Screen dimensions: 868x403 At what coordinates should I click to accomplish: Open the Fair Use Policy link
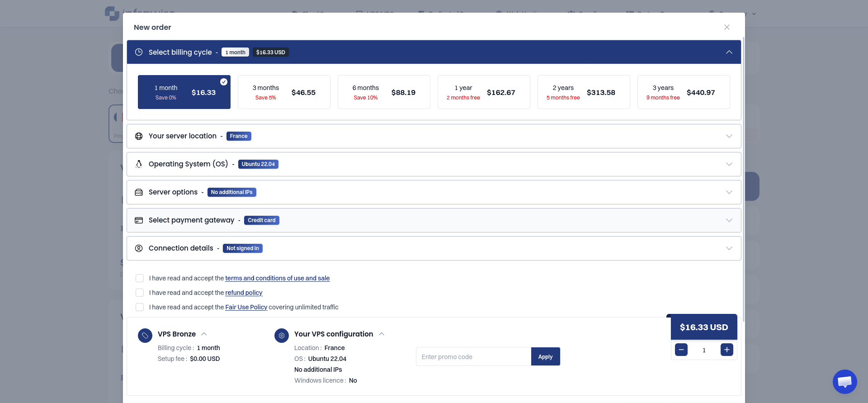[x=246, y=307]
